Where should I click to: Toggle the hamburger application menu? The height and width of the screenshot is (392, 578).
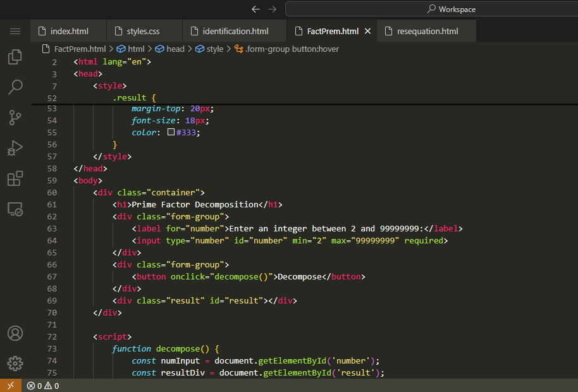(x=15, y=31)
